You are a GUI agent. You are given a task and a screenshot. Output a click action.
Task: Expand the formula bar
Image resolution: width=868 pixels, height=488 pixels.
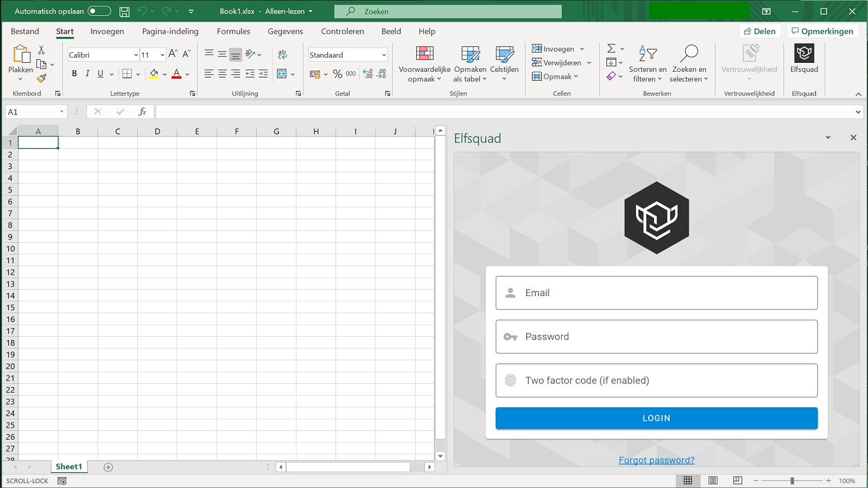pyautogui.click(x=859, y=112)
